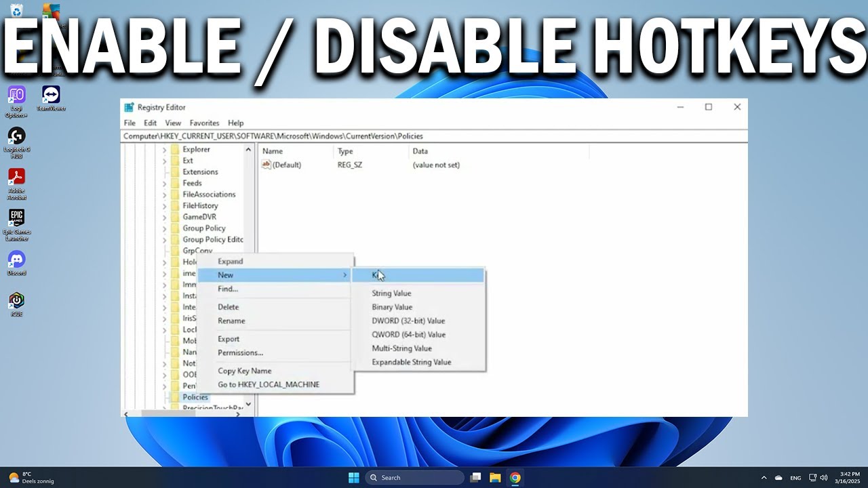
Task: Click tree horizontal scrollbar right arrow
Action: click(237, 413)
